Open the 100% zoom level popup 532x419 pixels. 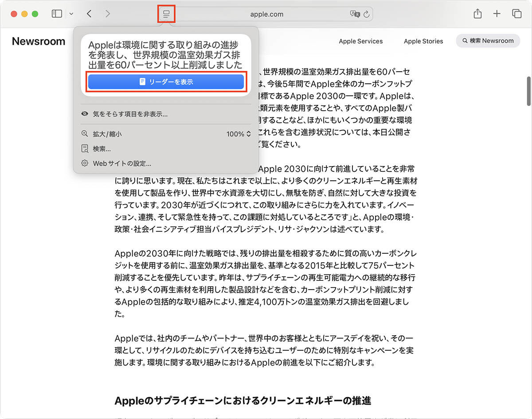pos(239,134)
